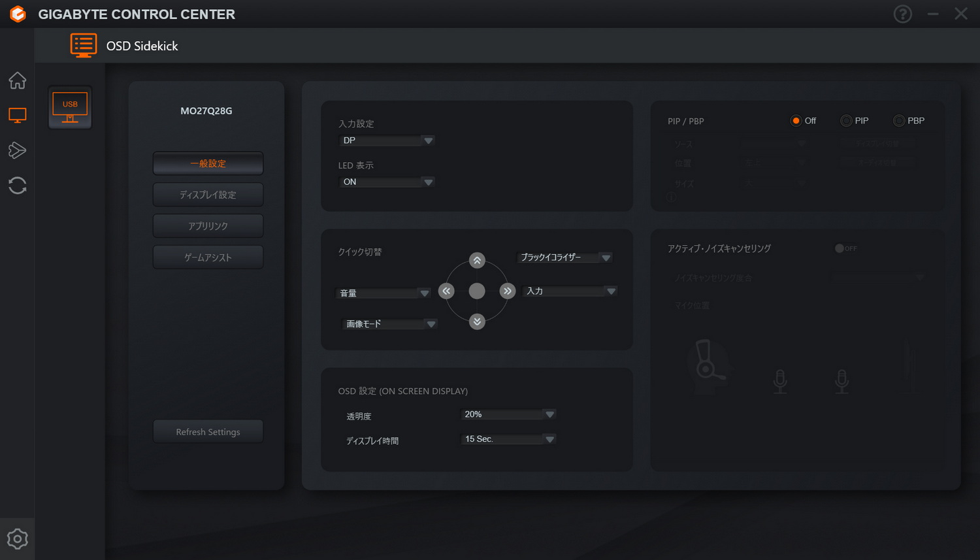Image resolution: width=980 pixels, height=560 pixels.
Task: Open settings with the gear icon
Action: [x=18, y=539]
